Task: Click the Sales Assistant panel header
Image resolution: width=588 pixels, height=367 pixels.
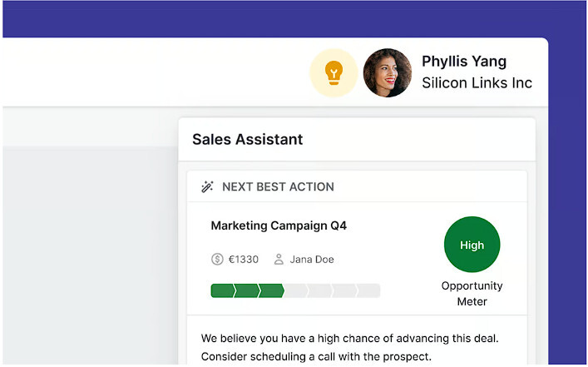Action: tap(247, 139)
